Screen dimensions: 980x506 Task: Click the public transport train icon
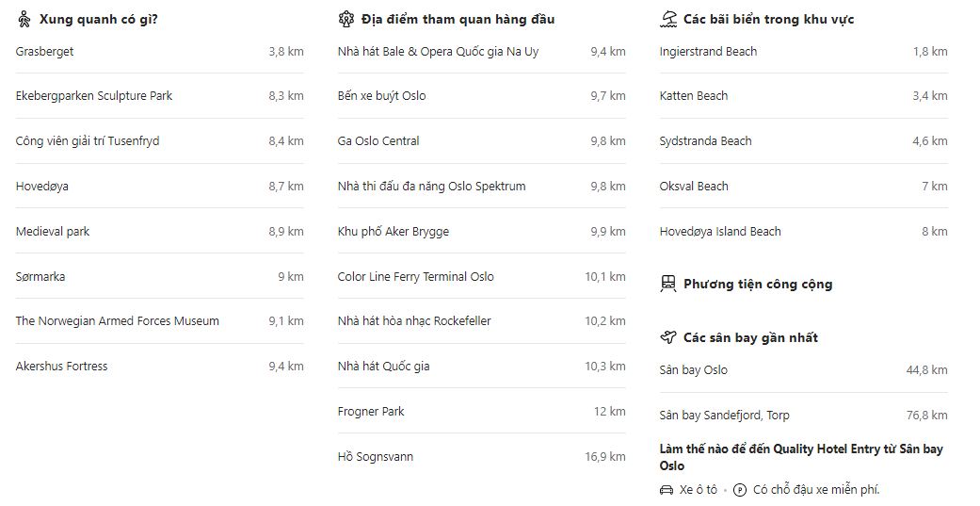click(668, 284)
